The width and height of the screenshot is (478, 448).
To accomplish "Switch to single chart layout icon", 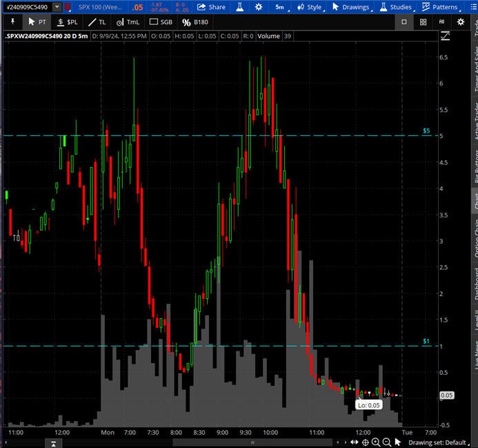I will pos(404,22).
